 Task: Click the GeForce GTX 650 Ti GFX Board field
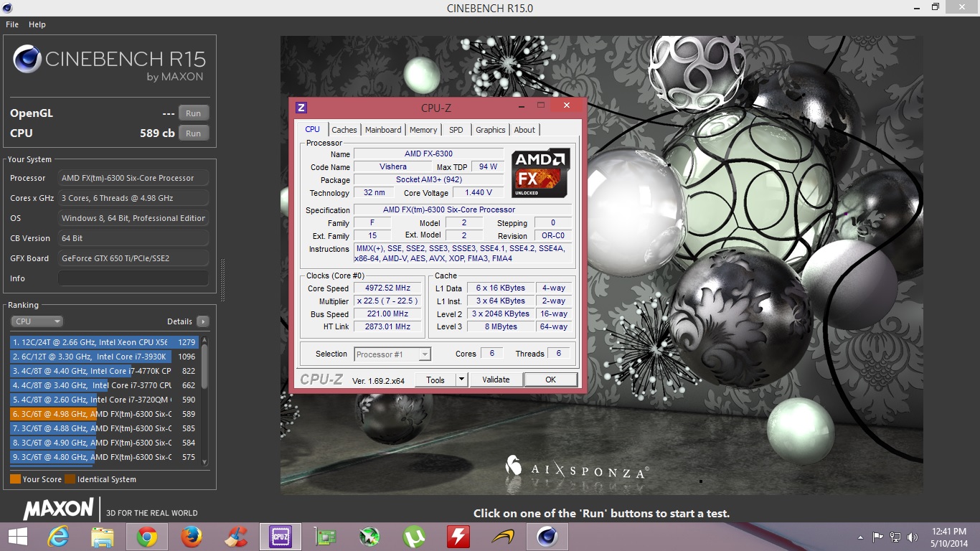click(x=133, y=258)
